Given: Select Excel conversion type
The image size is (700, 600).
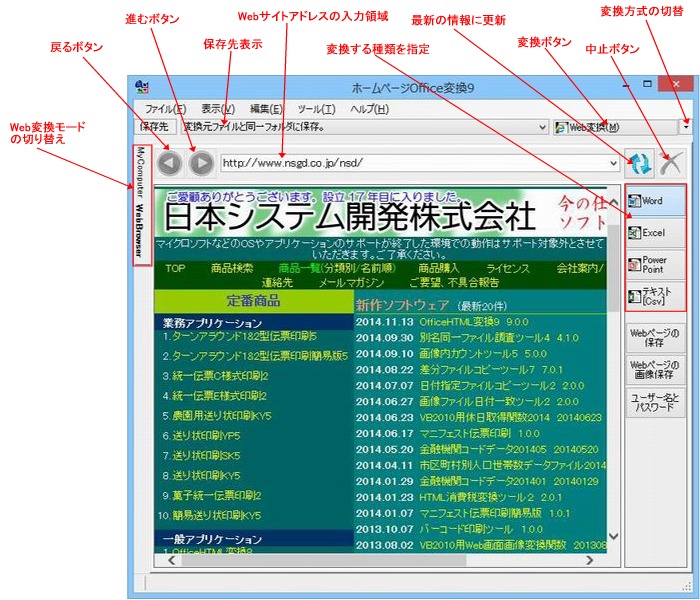Looking at the screenshot, I should tap(655, 233).
